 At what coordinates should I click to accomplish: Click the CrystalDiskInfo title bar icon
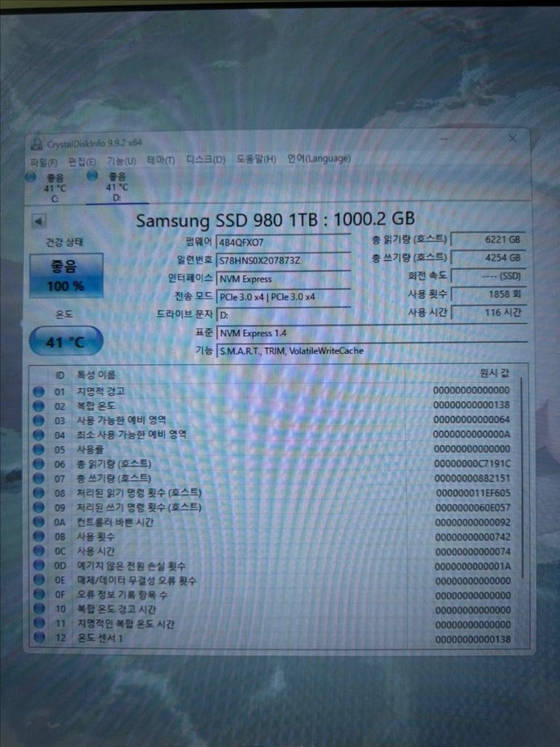point(36,144)
